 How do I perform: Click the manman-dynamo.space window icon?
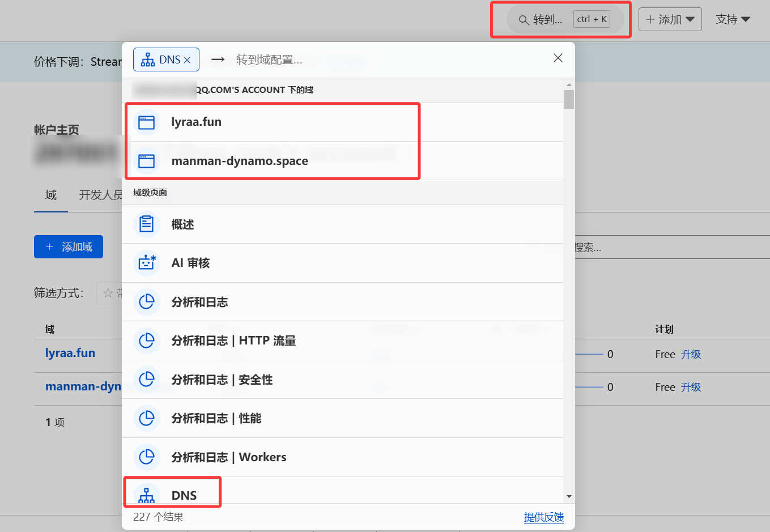[x=147, y=161]
